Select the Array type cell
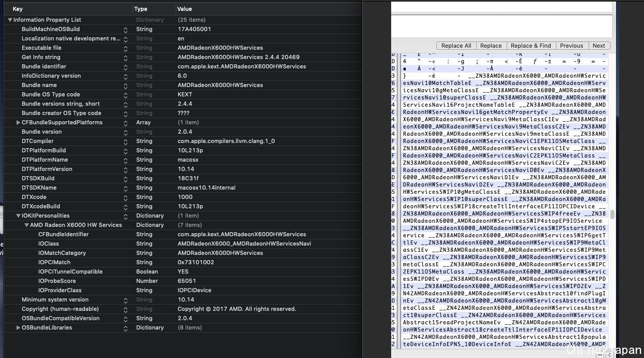 pos(144,122)
